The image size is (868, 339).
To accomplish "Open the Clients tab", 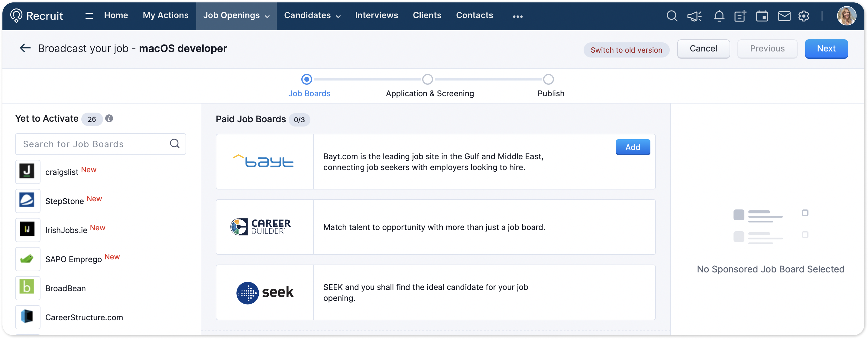I will tap(427, 15).
